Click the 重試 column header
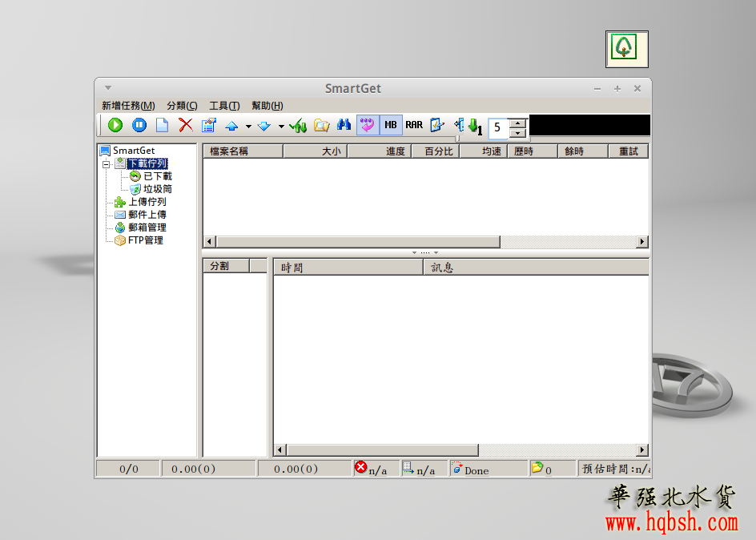756x540 pixels. (x=628, y=151)
